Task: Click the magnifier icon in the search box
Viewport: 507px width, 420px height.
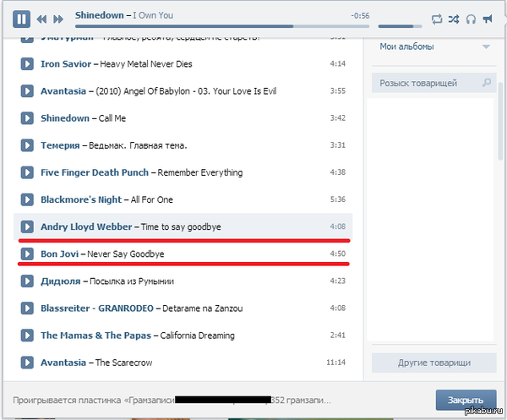Action: 486,83
